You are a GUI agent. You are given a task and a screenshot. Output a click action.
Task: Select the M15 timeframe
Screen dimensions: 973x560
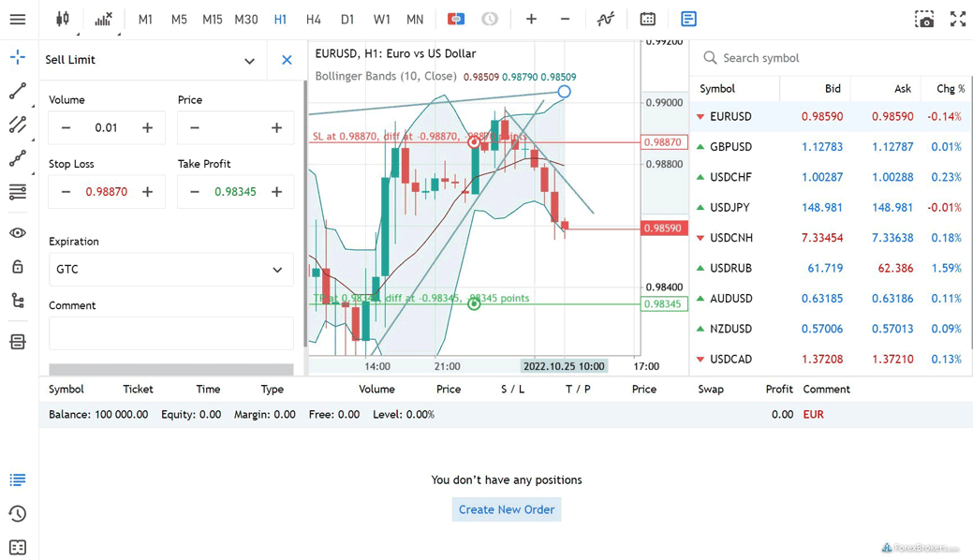point(213,19)
